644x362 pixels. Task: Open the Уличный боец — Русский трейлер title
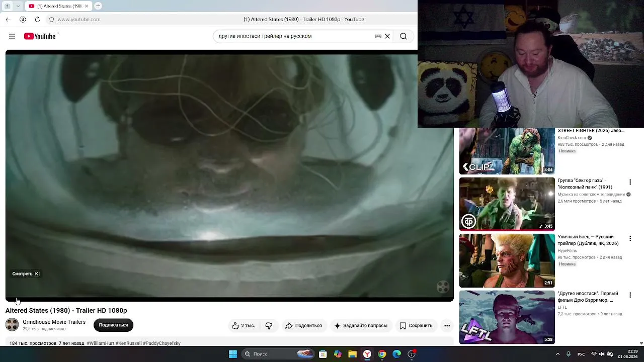point(588,240)
